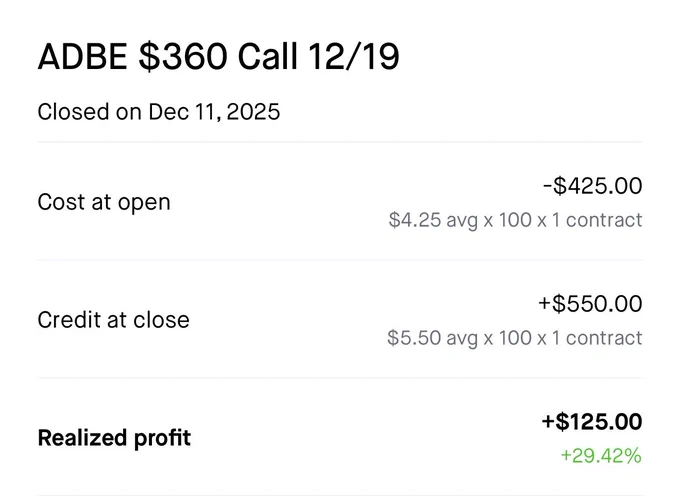
Task: Click the green +29.42% percentage
Action: [x=601, y=456]
